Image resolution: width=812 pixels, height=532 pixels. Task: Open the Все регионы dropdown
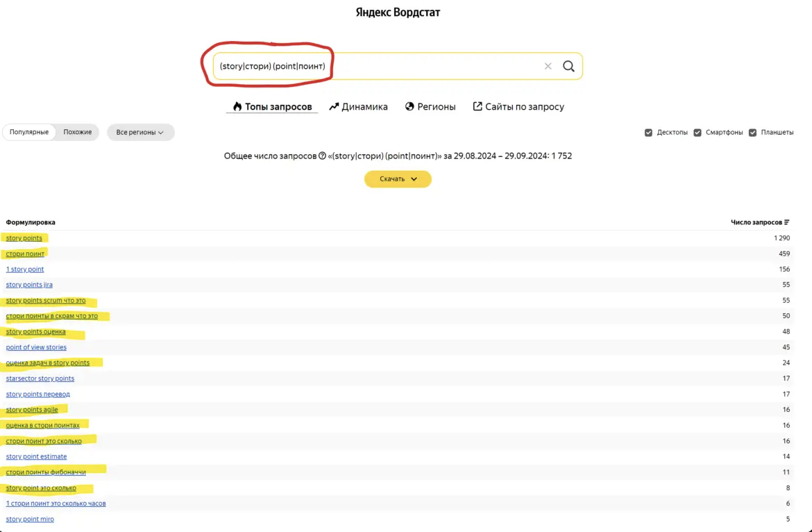[140, 132]
